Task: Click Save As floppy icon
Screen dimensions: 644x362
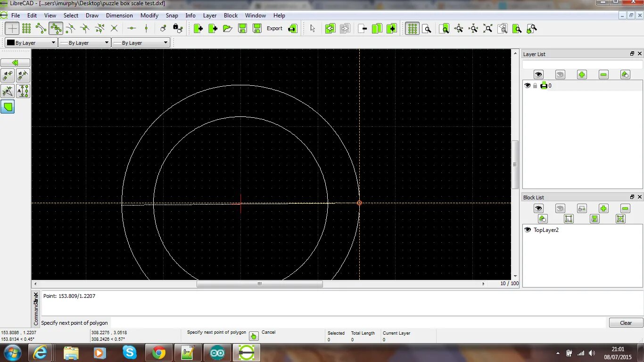Action: 257,29
